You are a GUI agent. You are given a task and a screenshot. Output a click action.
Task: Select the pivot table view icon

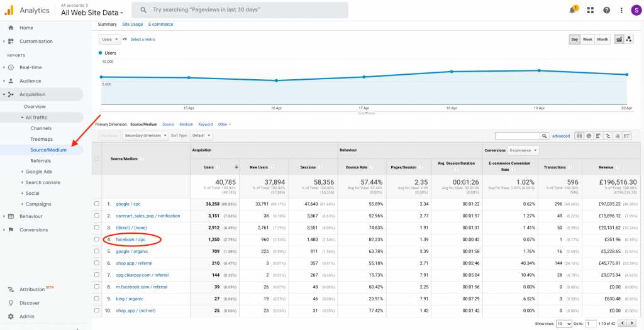point(627,136)
